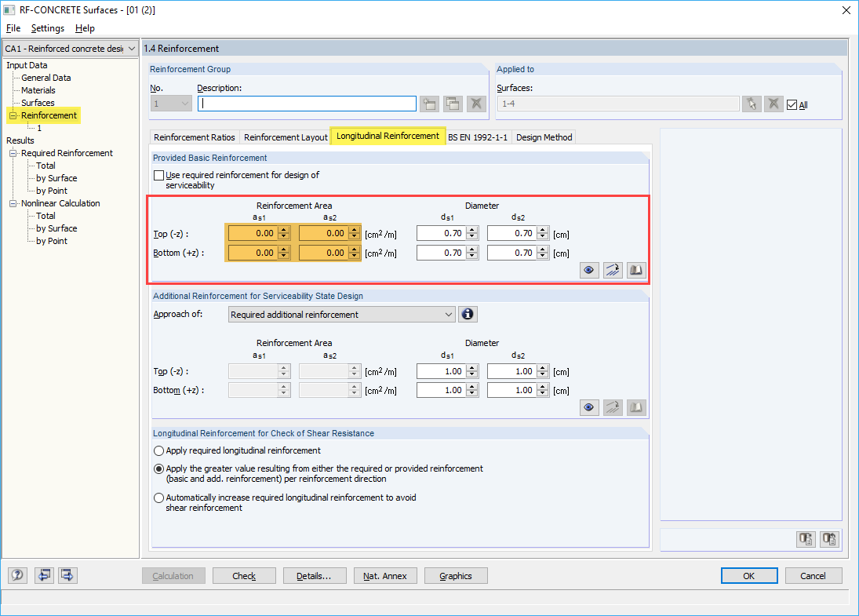The width and height of the screenshot is (859, 616).
Task: Go to next input window using arrow icon
Action: [x=67, y=575]
